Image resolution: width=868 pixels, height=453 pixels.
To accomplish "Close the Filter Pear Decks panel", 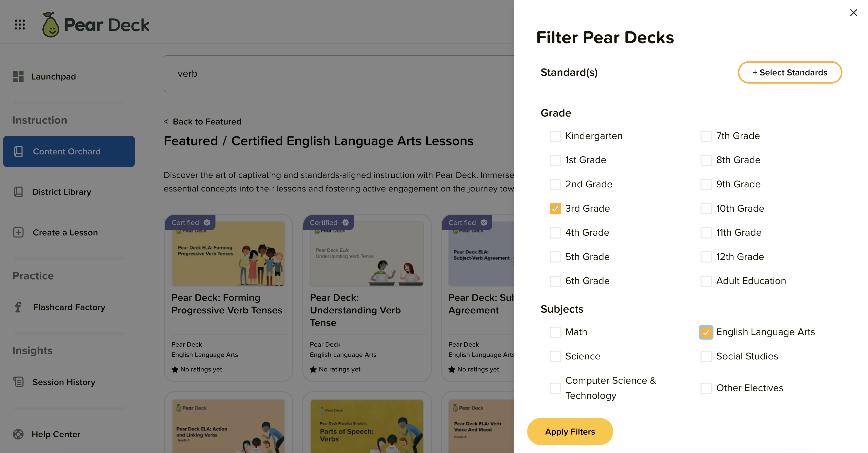I will tap(853, 13).
